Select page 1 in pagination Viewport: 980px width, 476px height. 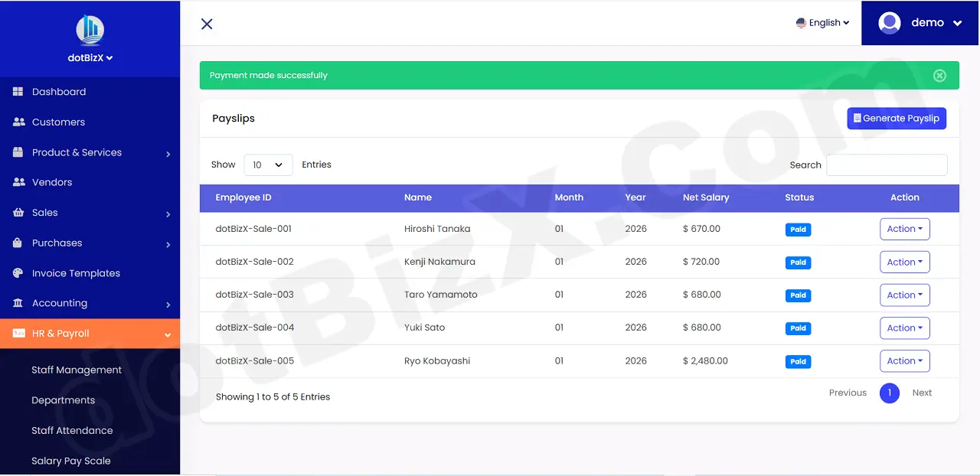click(890, 393)
